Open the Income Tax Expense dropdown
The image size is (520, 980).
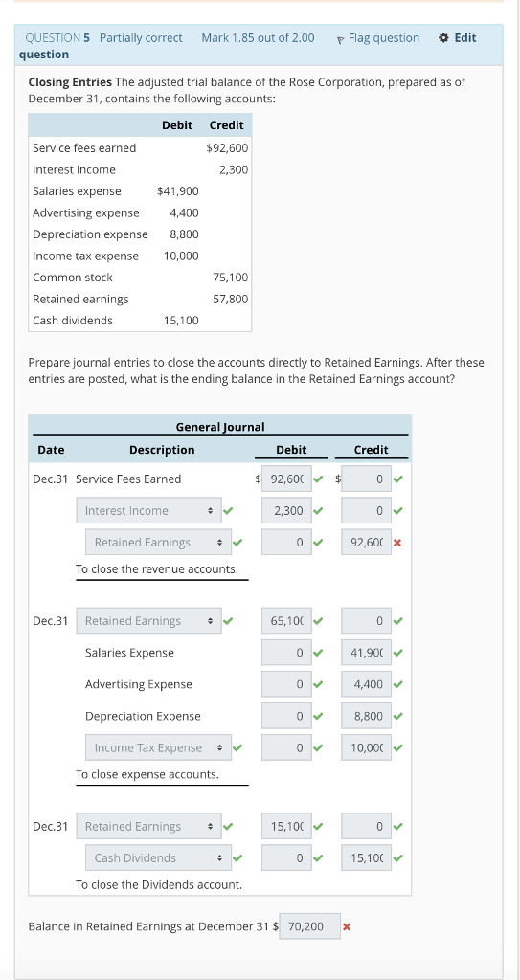[158, 747]
